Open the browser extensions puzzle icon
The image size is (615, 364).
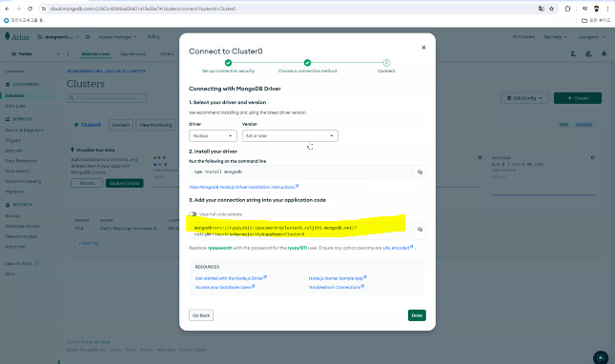(x=567, y=9)
